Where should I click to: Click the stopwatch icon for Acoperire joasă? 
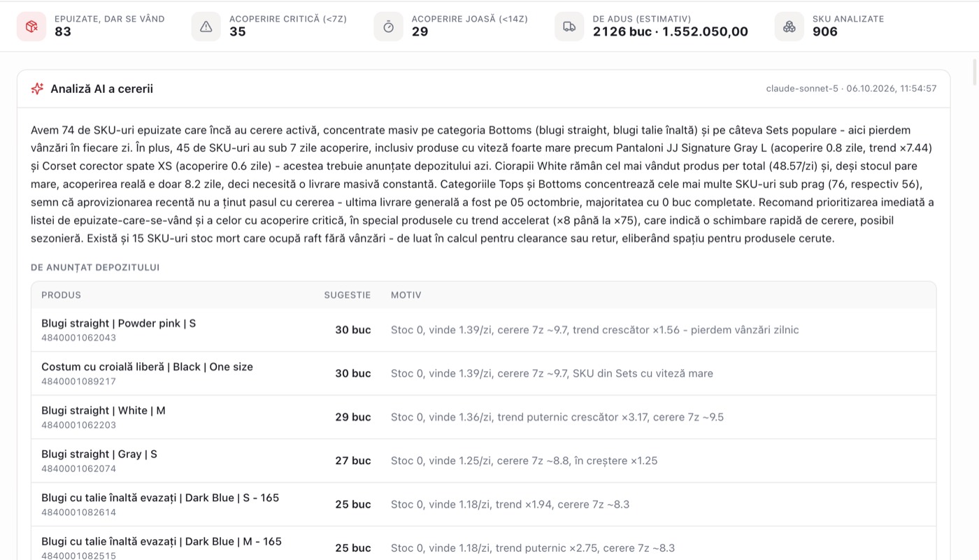pyautogui.click(x=389, y=27)
